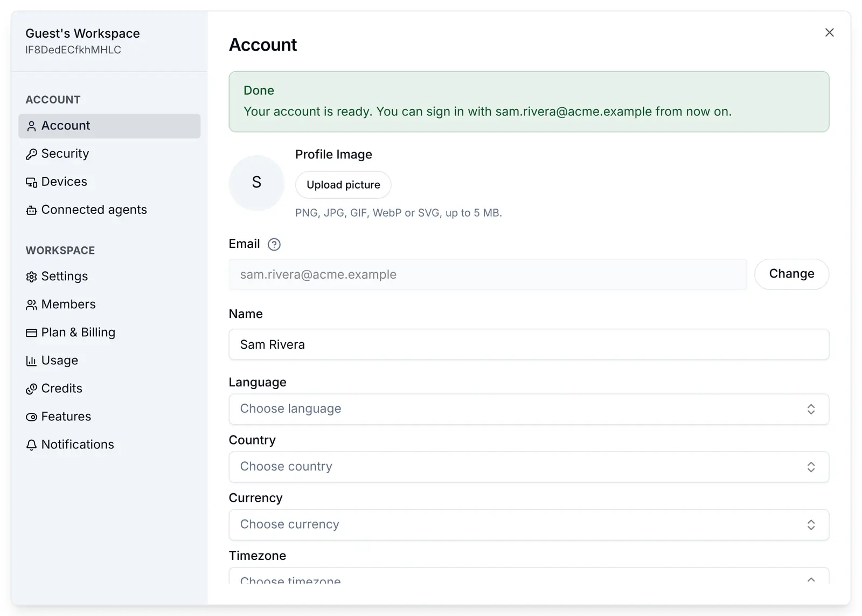Click the PNG, JPG, GIF file format hint
This screenshot has height=616, width=862.
point(399,213)
